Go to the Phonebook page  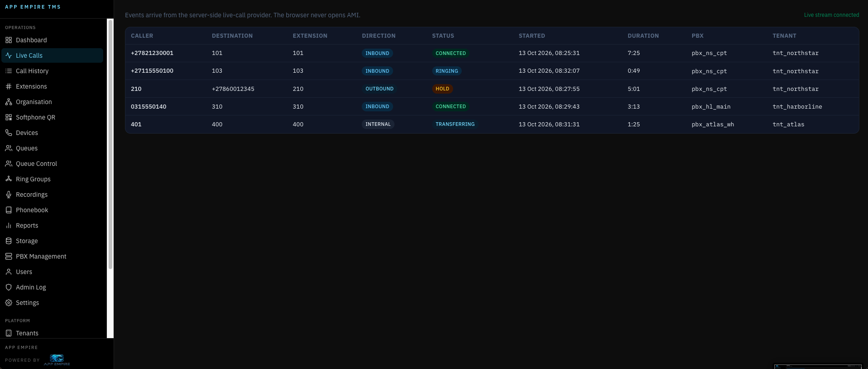click(x=52, y=210)
